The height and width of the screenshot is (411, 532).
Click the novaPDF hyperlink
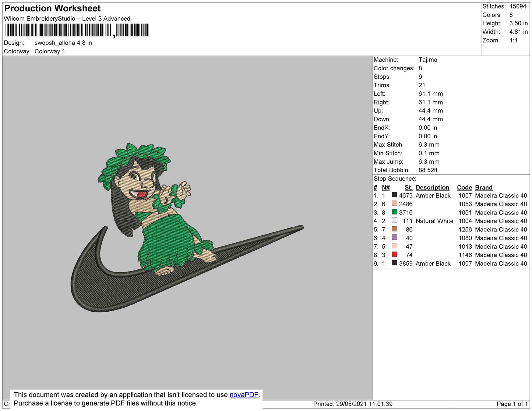click(244, 395)
